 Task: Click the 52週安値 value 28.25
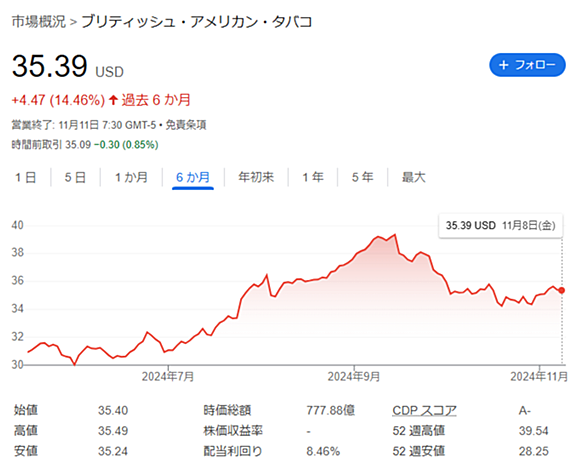click(x=533, y=451)
